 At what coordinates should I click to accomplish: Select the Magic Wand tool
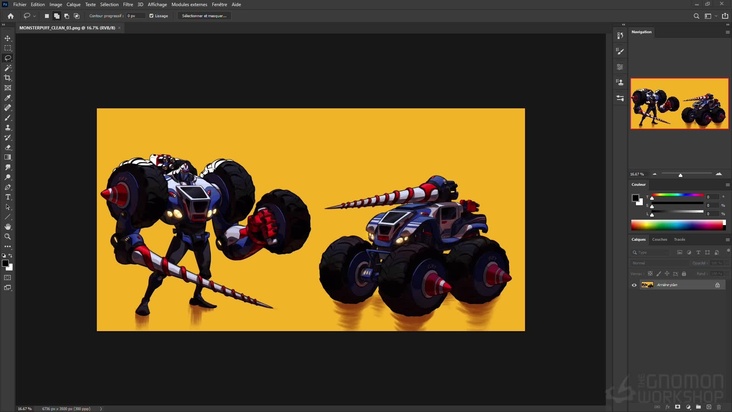tap(8, 68)
